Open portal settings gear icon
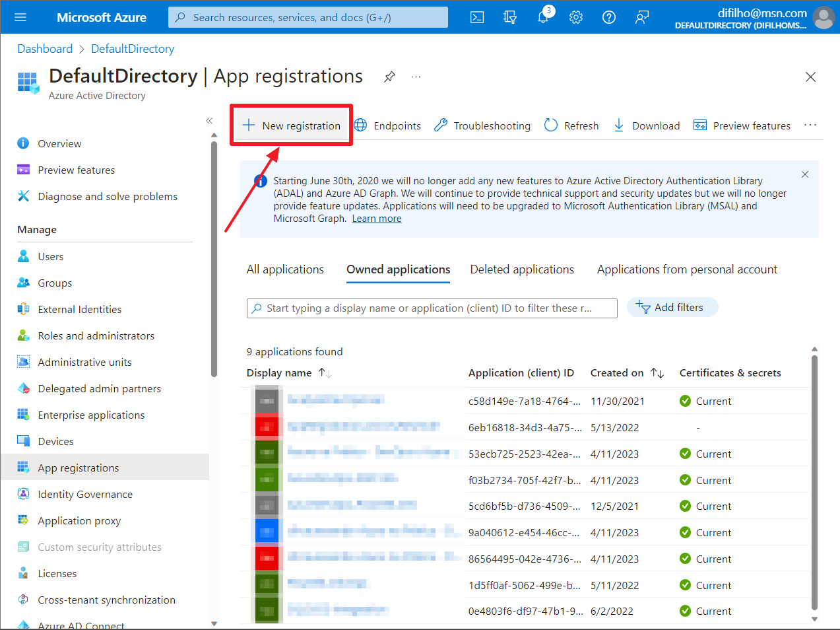840x630 pixels. 576,17
